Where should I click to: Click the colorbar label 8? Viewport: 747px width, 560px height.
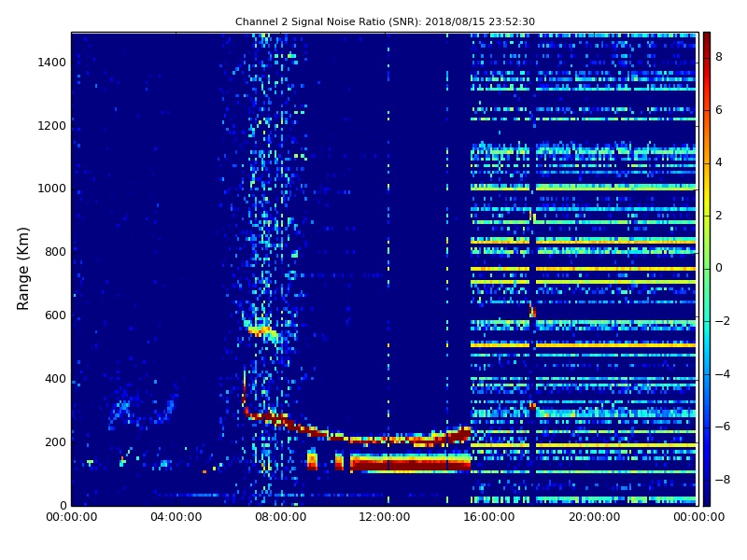tap(719, 57)
